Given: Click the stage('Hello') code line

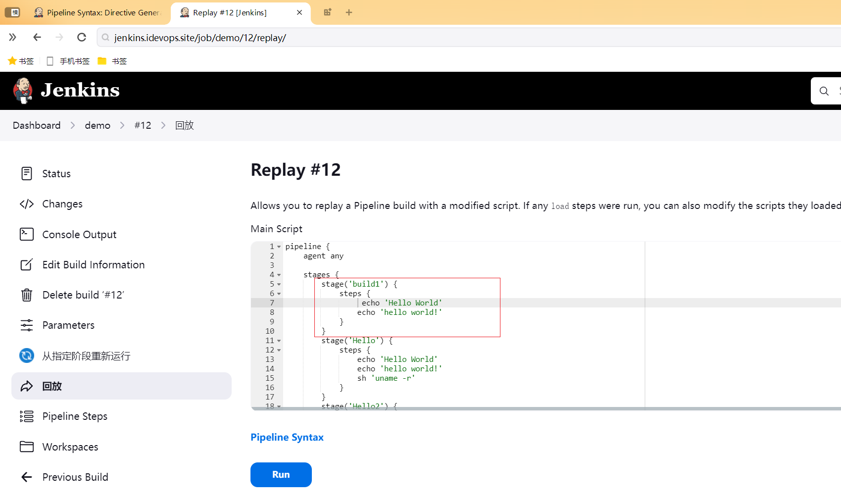Looking at the screenshot, I should [357, 341].
